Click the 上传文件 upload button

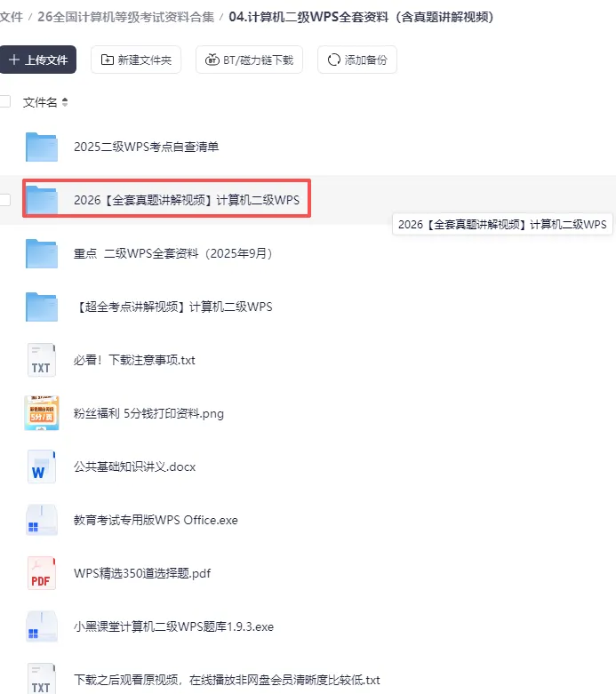37,60
